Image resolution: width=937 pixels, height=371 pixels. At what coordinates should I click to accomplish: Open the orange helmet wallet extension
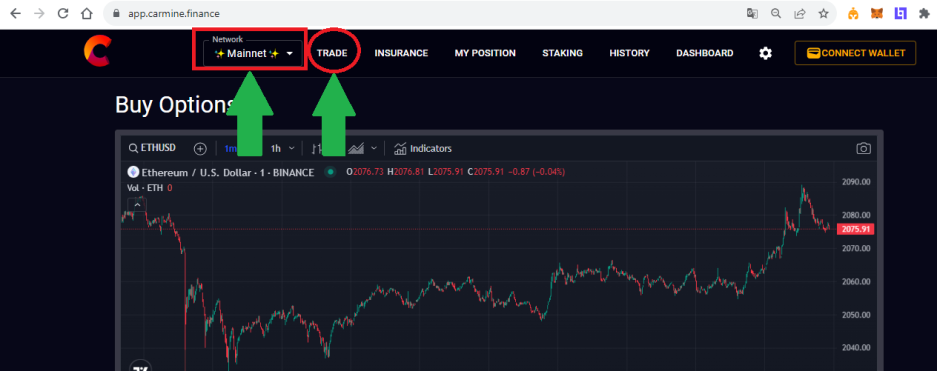(853, 14)
